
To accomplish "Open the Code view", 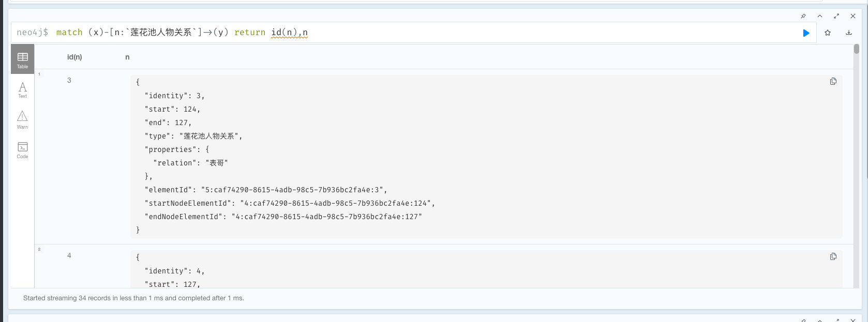I will (23, 150).
